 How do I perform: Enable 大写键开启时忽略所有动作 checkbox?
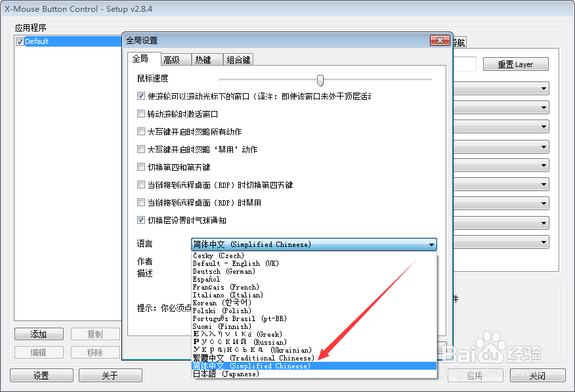[141, 131]
